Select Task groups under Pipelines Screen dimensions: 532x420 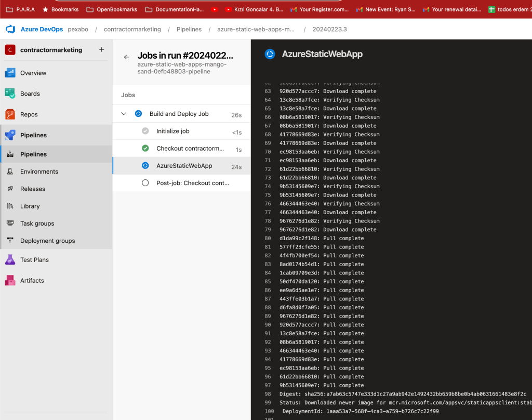pos(37,224)
